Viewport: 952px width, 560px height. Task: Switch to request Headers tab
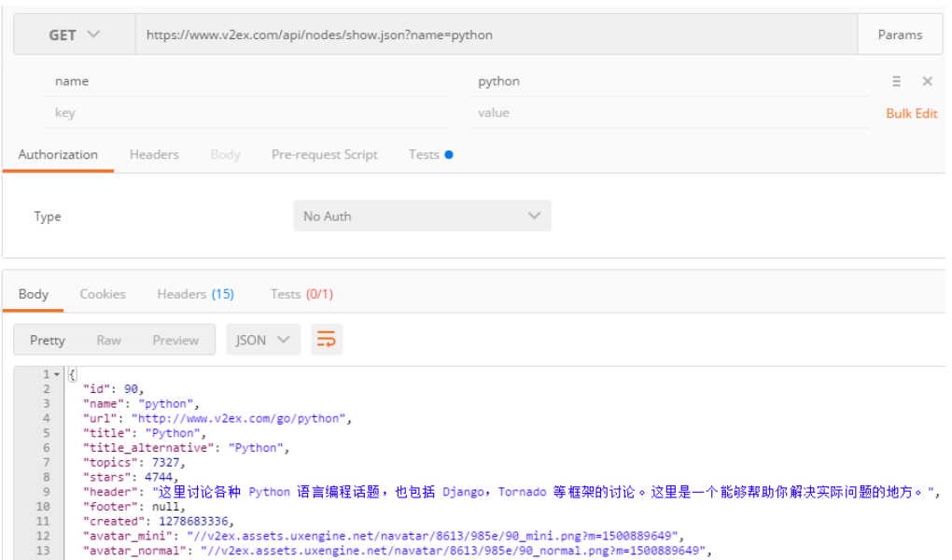coord(154,155)
